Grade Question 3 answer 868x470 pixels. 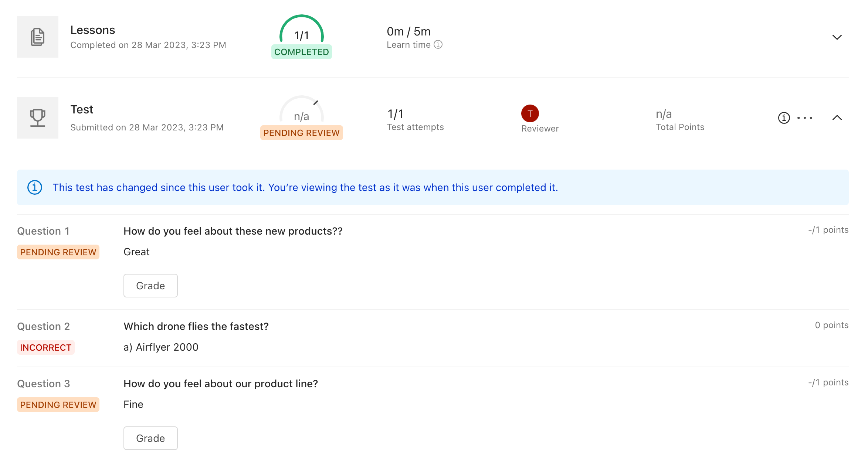tap(150, 438)
